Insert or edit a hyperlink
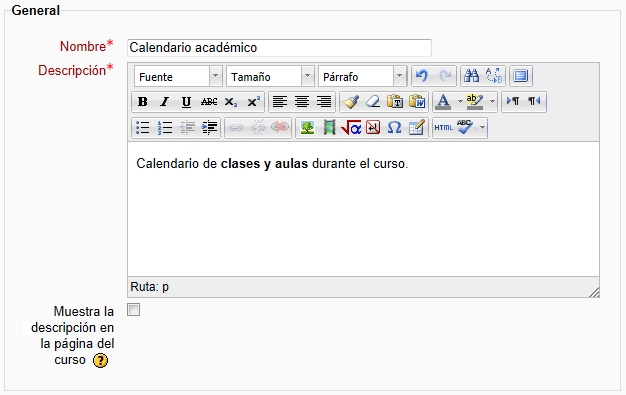The image size is (626, 395). click(235, 128)
